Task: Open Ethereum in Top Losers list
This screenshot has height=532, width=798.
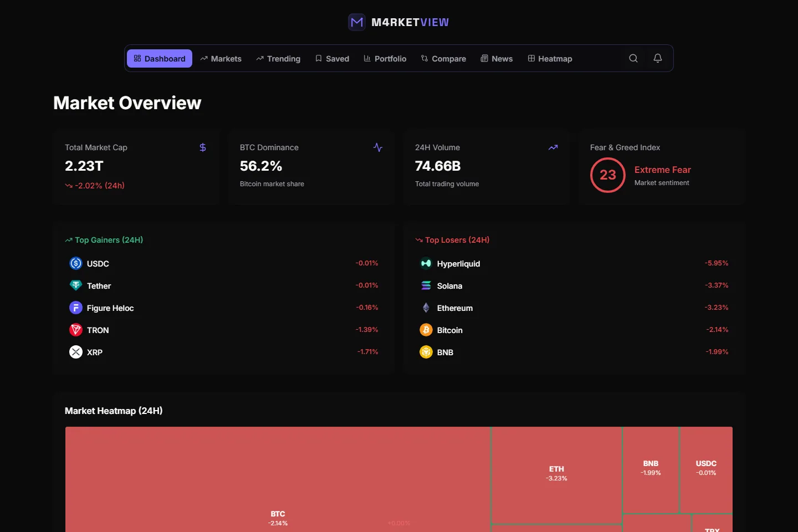Action: pos(574,308)
